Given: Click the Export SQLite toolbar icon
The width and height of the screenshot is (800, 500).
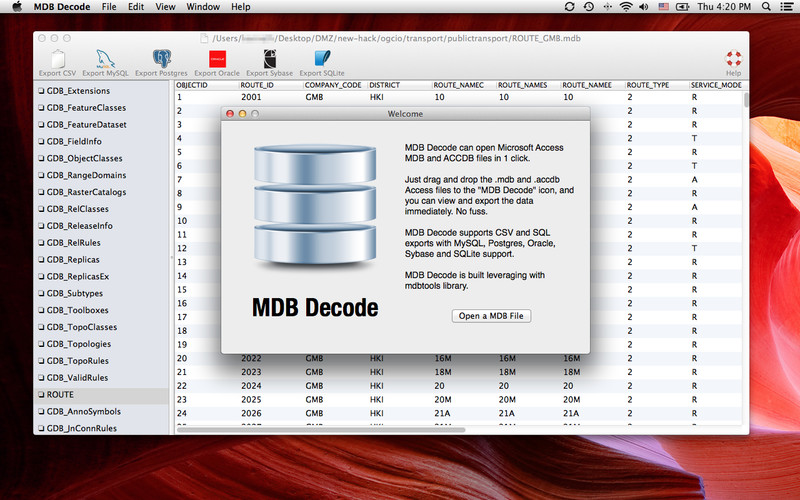Looking at the screenshot, I should coord(322,59).
